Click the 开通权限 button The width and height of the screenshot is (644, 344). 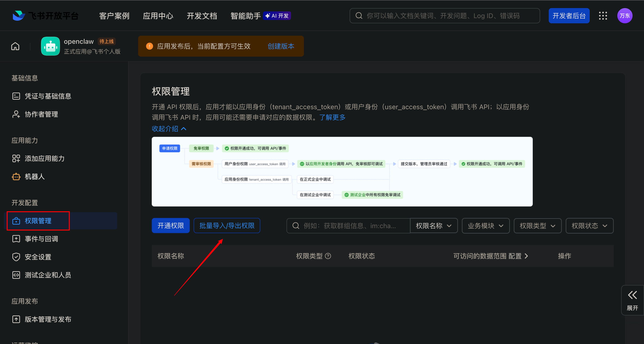(x=171, y=226)
